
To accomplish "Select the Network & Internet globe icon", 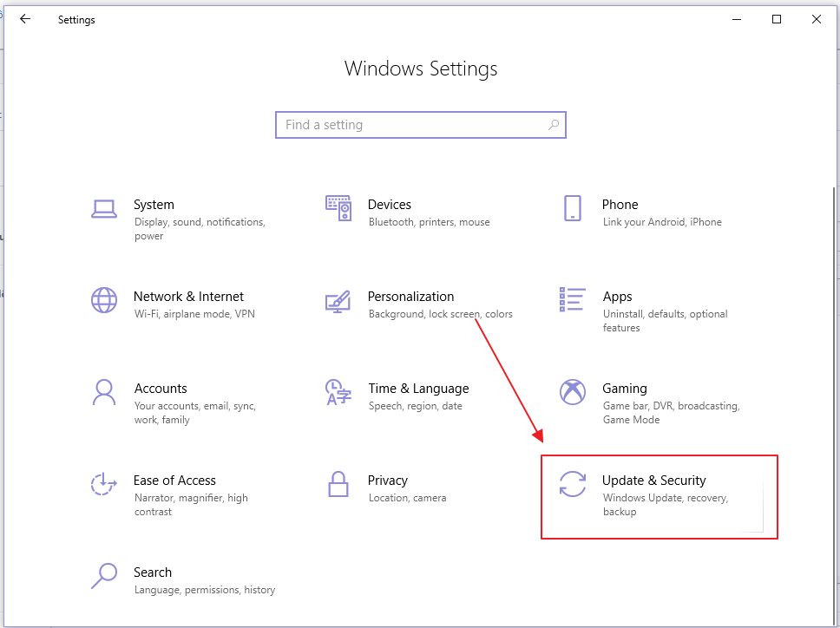I will tap(104, 300).
